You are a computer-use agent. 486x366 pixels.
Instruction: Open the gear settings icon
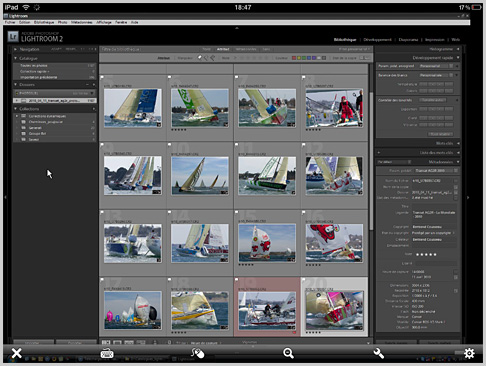[x=469, y=353]
